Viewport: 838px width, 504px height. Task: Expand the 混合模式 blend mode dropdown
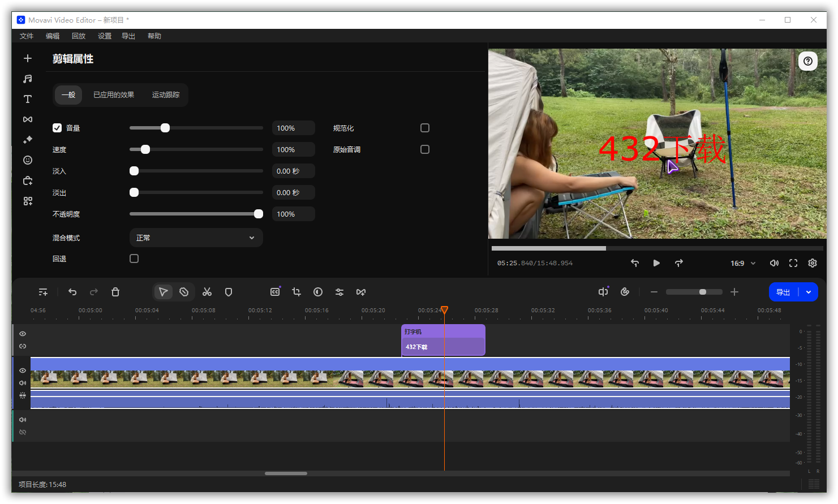196,238
